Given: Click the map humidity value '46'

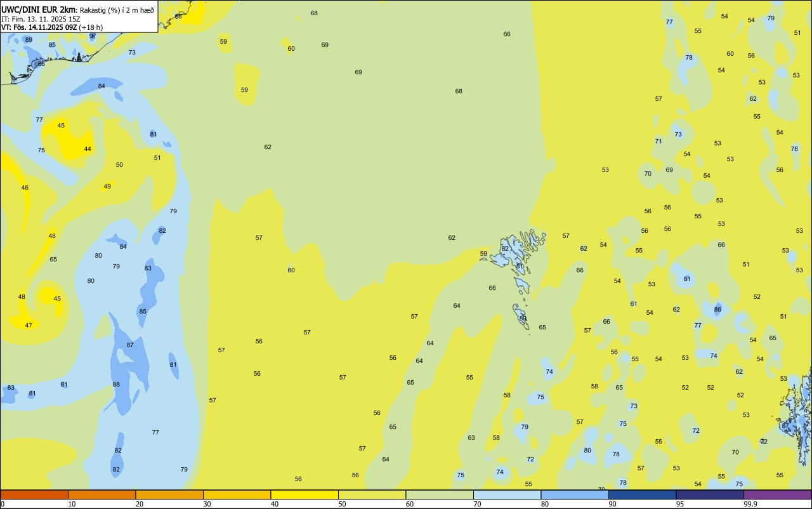Looking at the screenshot, I should 25,188.
